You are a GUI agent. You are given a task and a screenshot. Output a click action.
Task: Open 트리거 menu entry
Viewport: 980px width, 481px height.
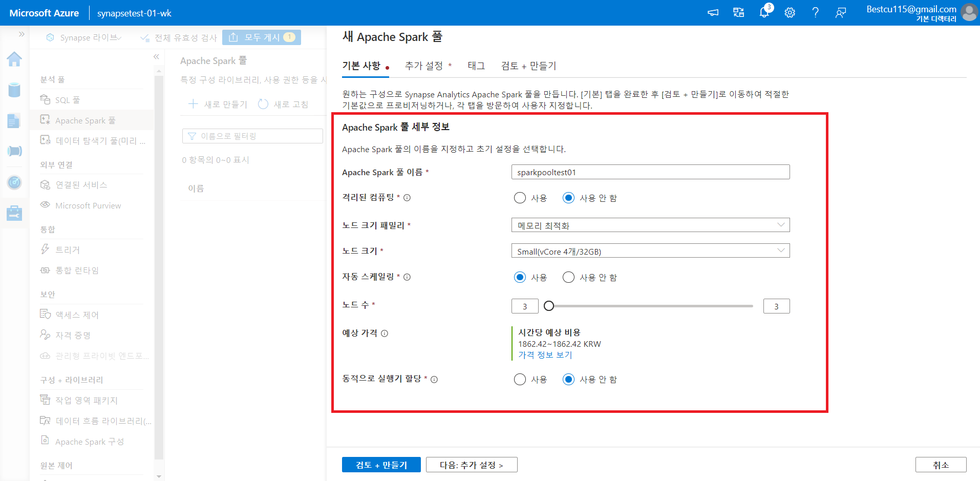92,249
